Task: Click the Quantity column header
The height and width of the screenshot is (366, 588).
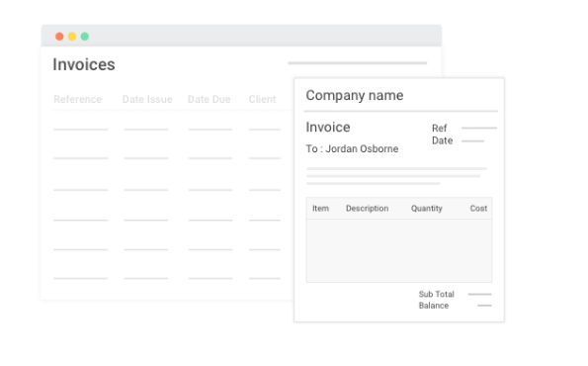Action: (426, 209)
